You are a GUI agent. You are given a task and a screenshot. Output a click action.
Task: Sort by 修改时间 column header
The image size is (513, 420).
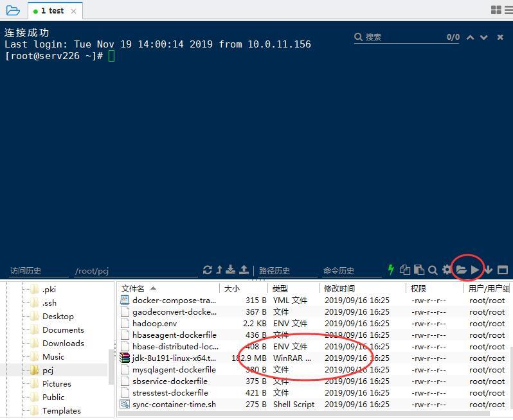(x=363, y=288)
